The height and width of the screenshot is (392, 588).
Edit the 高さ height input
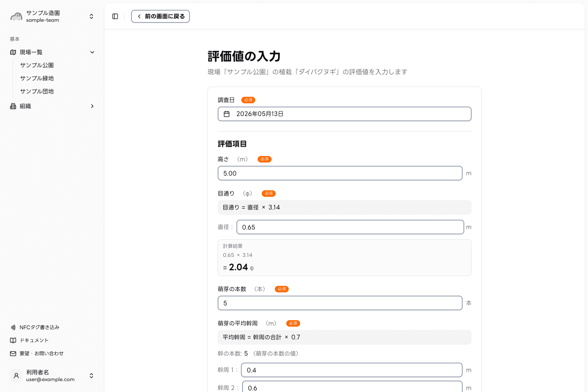[340, 173]
